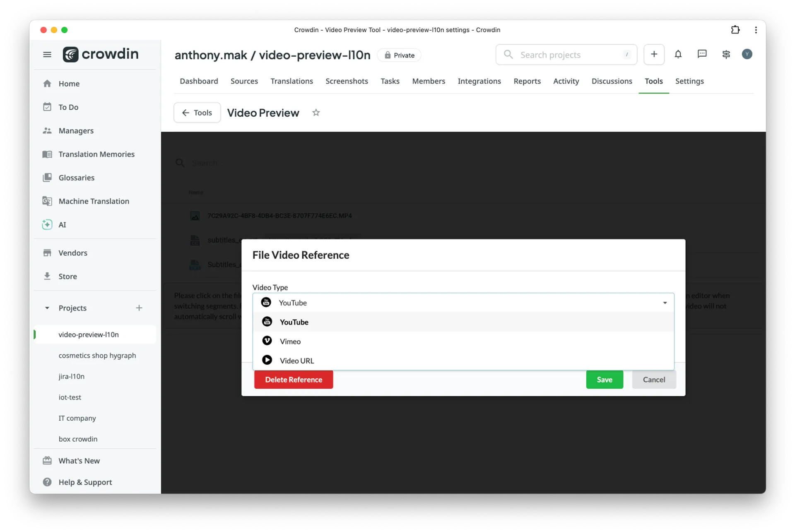Open the Activity tab
Viewport: 795px width, 532px height.
[566, 81]
